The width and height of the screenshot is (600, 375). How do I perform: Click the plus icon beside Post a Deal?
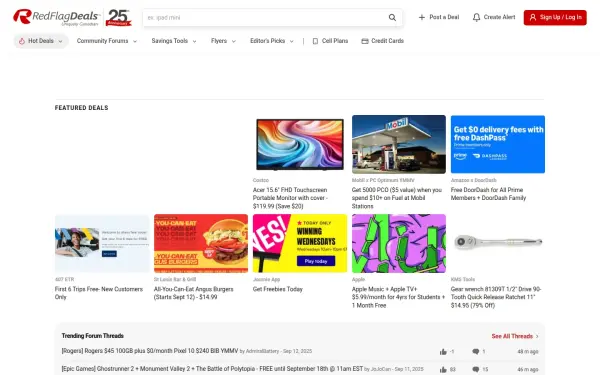(x=422, y=17)
